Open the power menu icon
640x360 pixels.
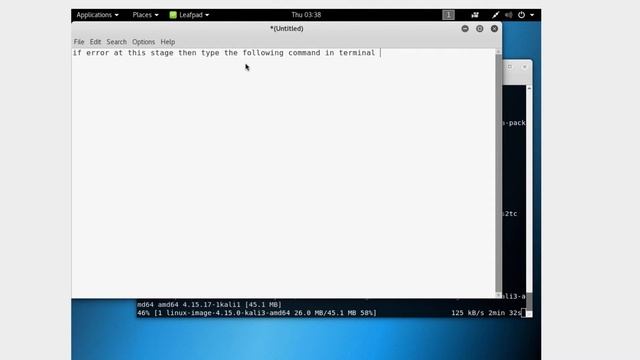tap(521, 15)
